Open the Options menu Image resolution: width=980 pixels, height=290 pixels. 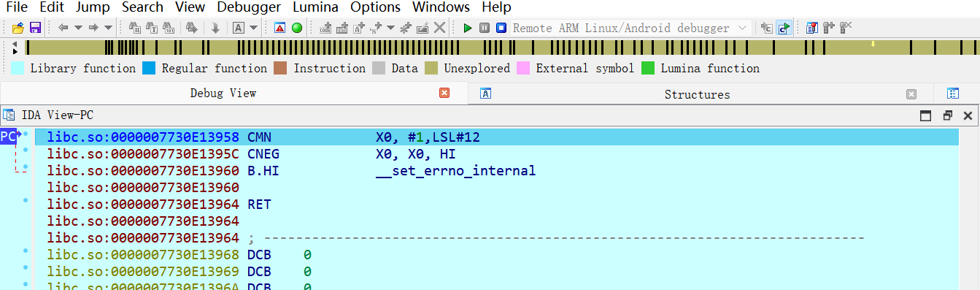coord(375,7)
